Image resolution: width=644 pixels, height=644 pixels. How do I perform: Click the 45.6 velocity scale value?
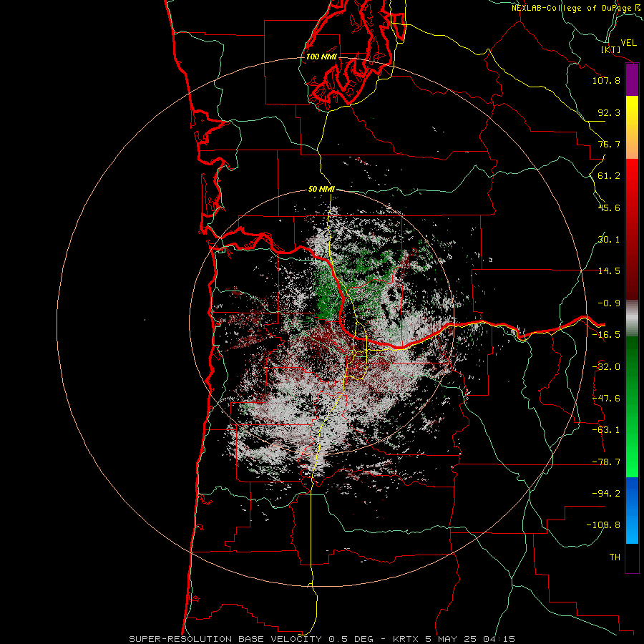609,208
